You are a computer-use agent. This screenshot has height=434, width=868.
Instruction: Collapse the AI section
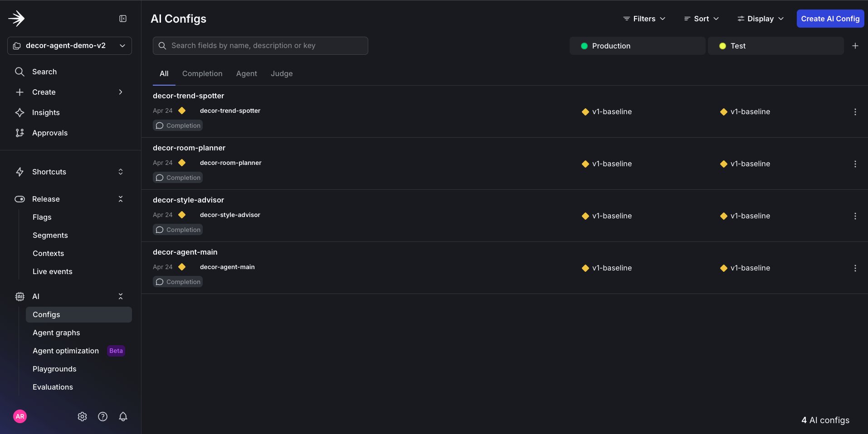point(120,296)
